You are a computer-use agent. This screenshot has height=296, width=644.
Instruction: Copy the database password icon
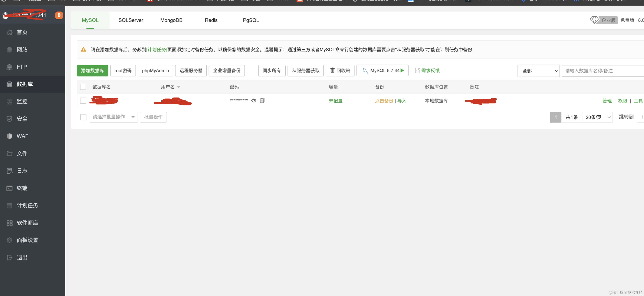262,101
